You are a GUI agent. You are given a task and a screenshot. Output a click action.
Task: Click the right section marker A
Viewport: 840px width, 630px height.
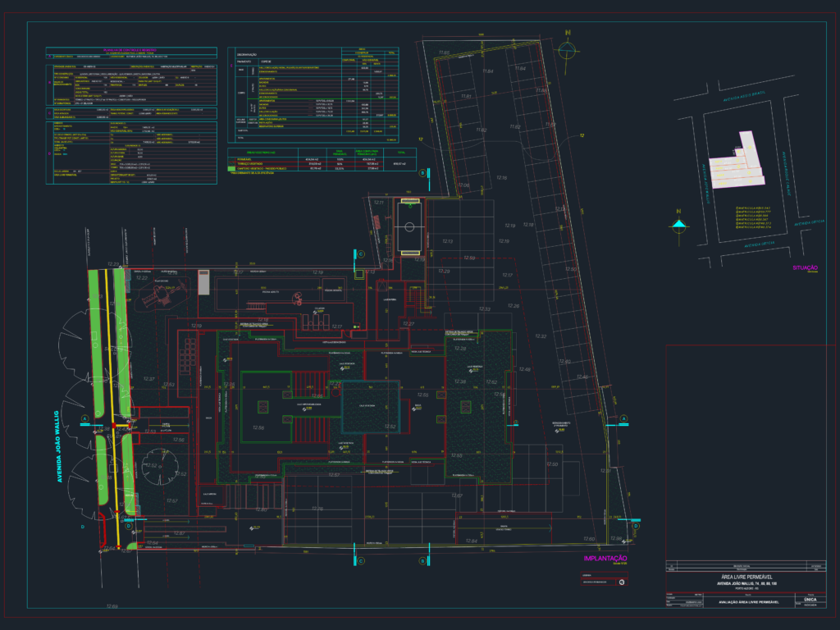[623, 419]
